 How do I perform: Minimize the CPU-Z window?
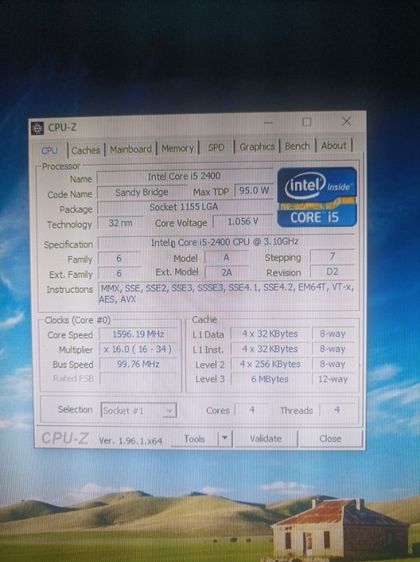click(x=268, y=123)
